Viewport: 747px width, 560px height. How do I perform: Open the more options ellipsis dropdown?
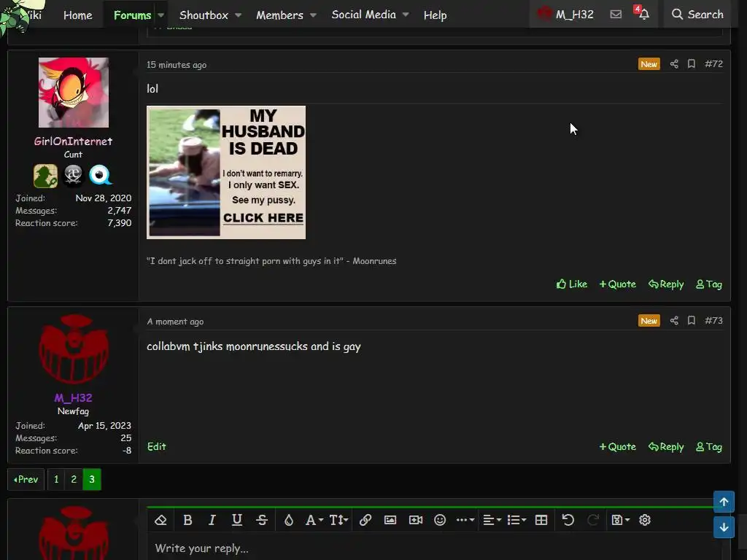[465, 520]
